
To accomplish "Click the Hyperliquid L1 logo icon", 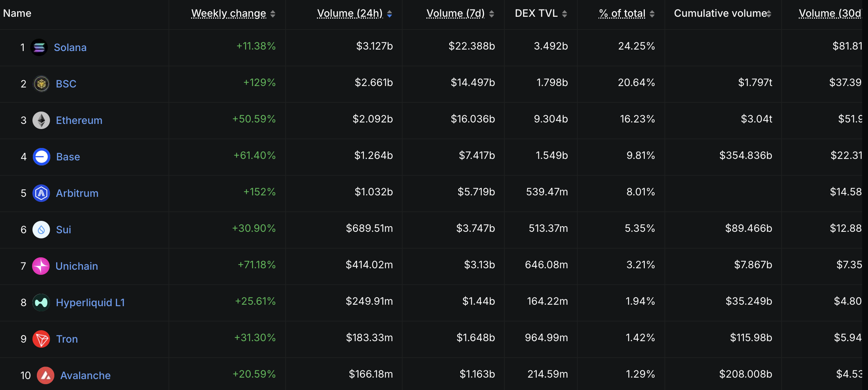I will 41,303.
